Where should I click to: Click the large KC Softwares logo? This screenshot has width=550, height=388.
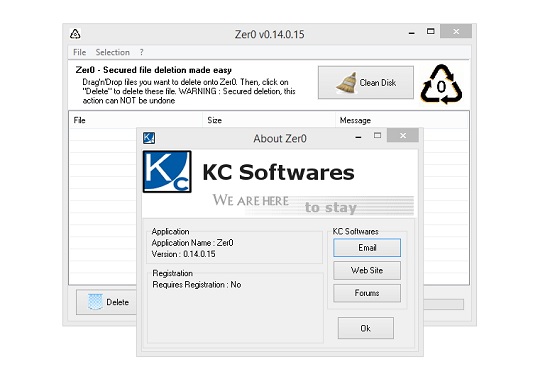[x=167, y=172]
